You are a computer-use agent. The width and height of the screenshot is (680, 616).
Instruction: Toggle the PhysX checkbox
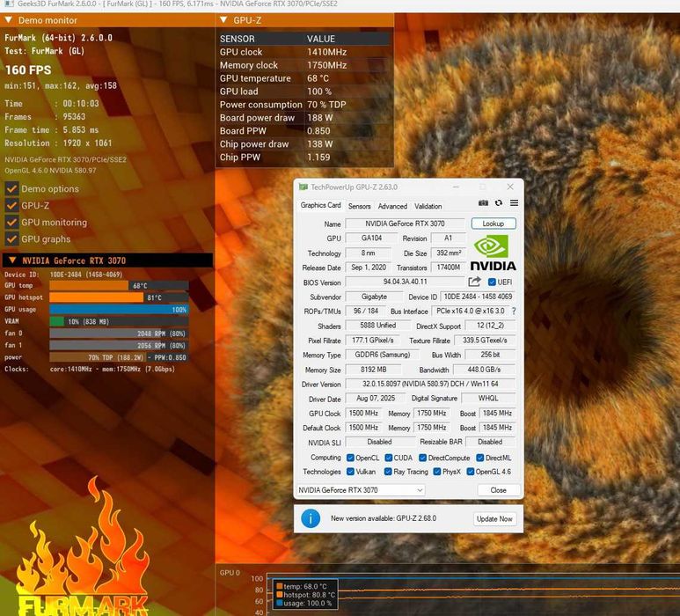pos(437,472)
